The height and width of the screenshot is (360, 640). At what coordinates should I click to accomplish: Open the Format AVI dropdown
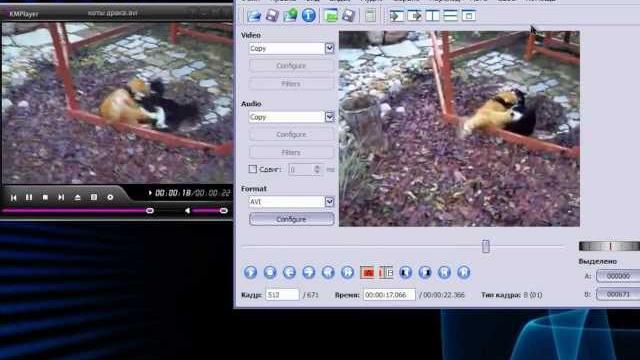[329, 202]
